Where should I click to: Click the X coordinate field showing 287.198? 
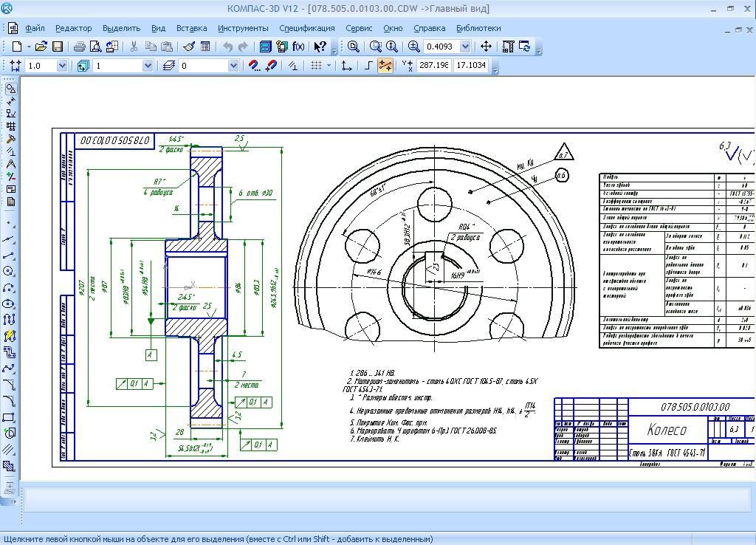[x=433, y=66]
